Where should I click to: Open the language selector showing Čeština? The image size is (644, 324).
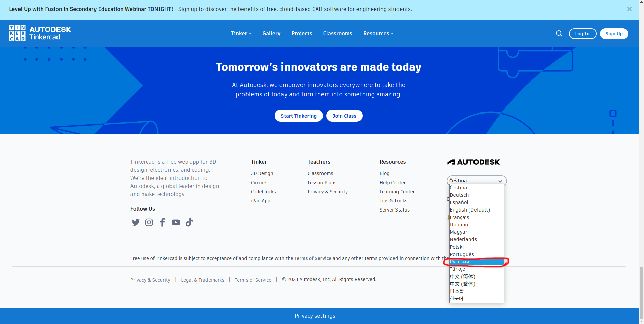coord(477,181)
